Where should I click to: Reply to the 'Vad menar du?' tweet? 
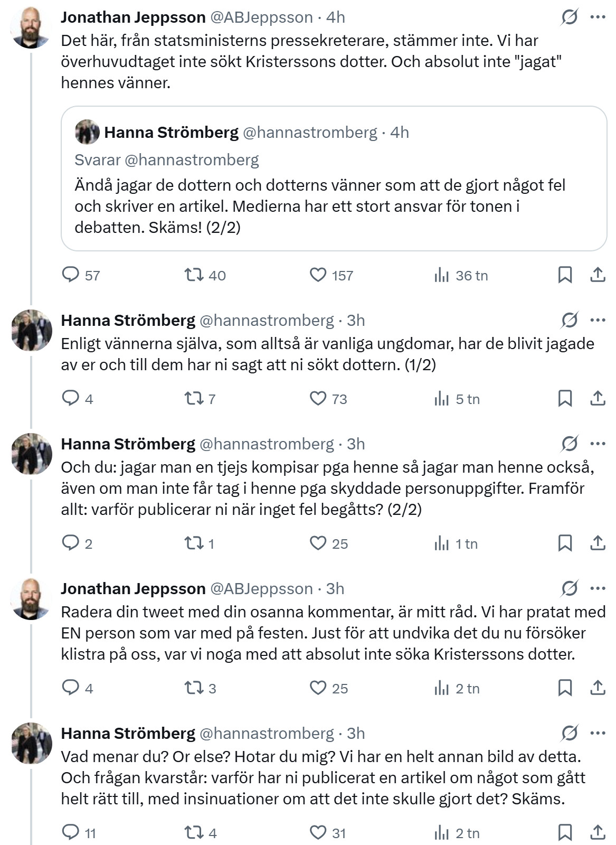(x=71, y=833)
